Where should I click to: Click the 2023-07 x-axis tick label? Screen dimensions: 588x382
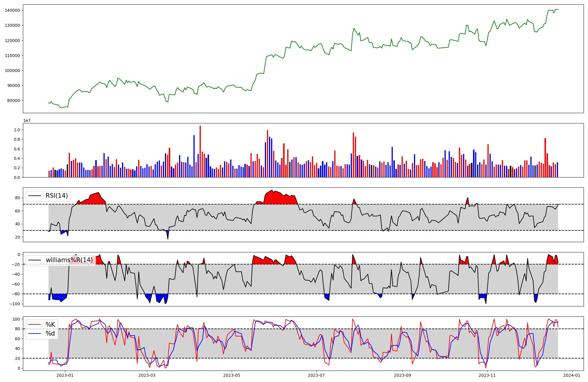pyautogui.click(x=316, y=375)
